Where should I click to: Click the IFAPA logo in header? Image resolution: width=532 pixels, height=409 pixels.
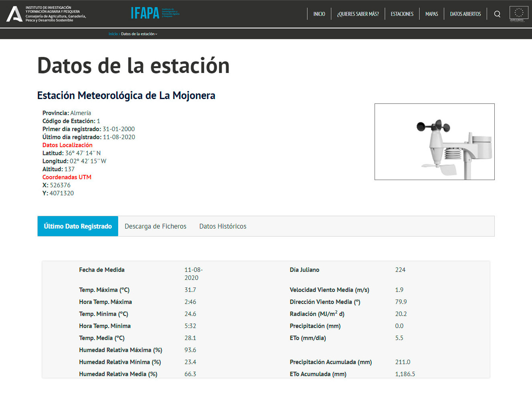[x=155, y=13]
